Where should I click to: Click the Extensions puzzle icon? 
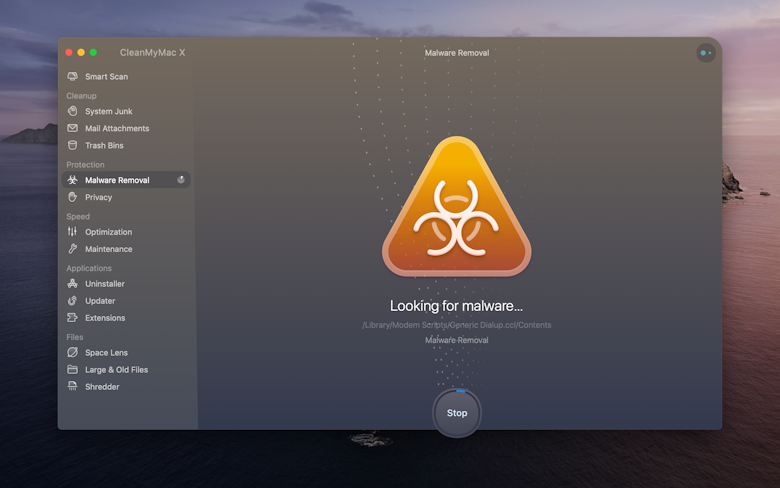[x=73, y=317]
